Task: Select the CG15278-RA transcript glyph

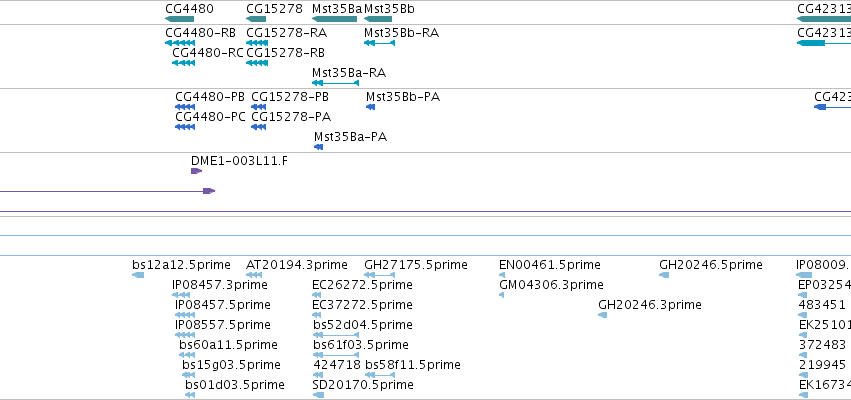Action: (x=257, y=43)
